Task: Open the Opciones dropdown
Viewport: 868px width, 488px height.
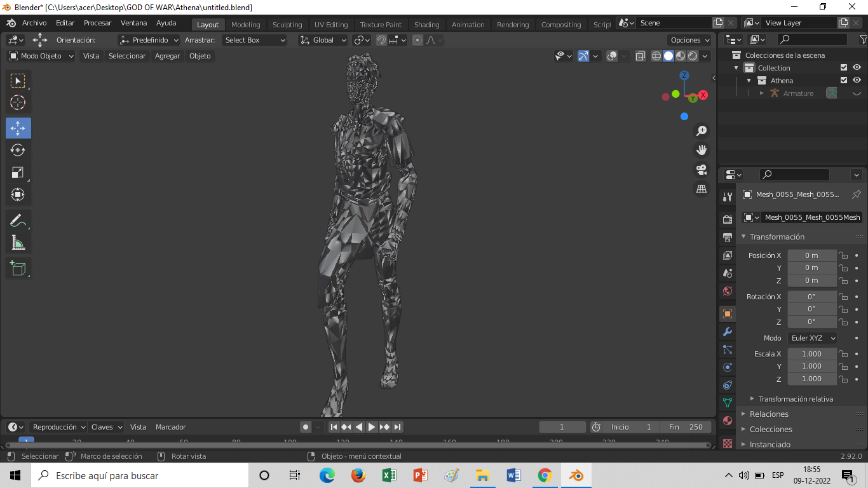Action: (690, 40)
